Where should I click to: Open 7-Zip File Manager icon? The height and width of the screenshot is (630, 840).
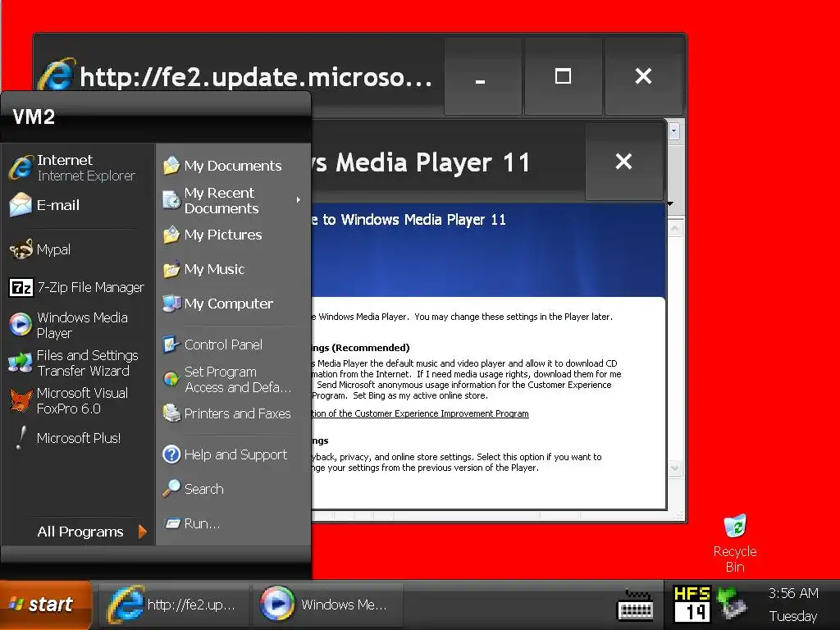[x=21, y=288]
